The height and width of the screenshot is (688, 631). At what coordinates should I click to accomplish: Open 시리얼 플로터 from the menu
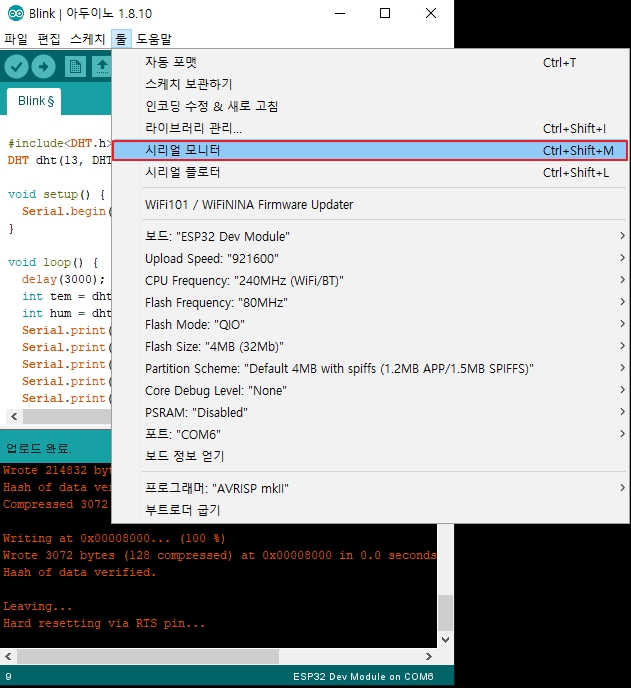click(370, 172)
